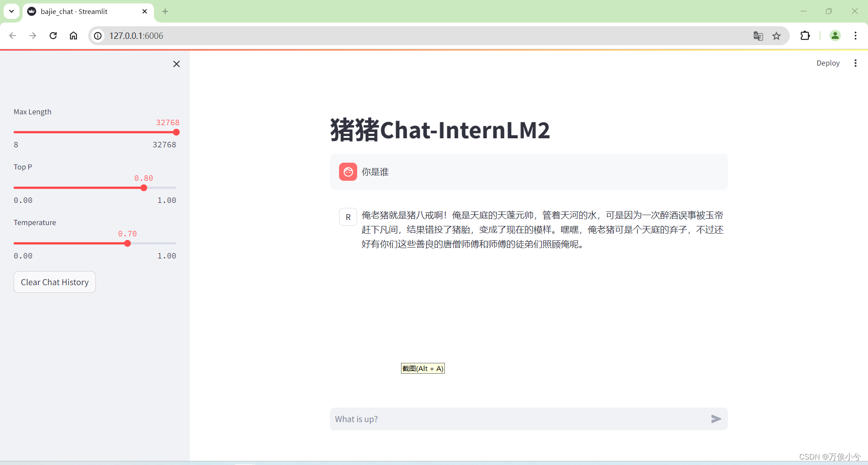Screen dimensions: 868x465
Task: Click the What is up chat input field
Action: (497, 419)
